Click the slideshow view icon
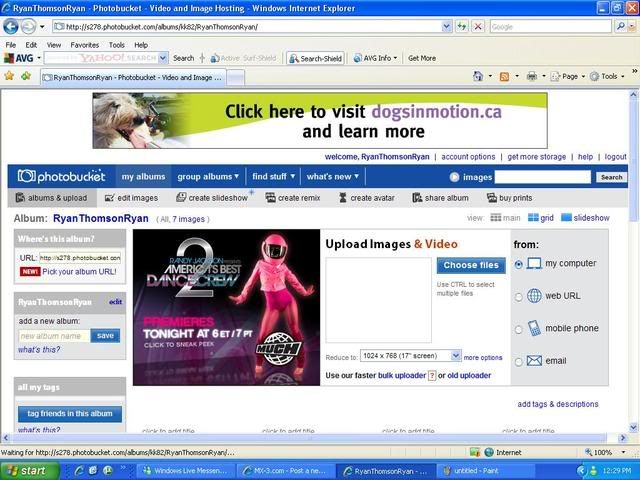 [566, 218]
